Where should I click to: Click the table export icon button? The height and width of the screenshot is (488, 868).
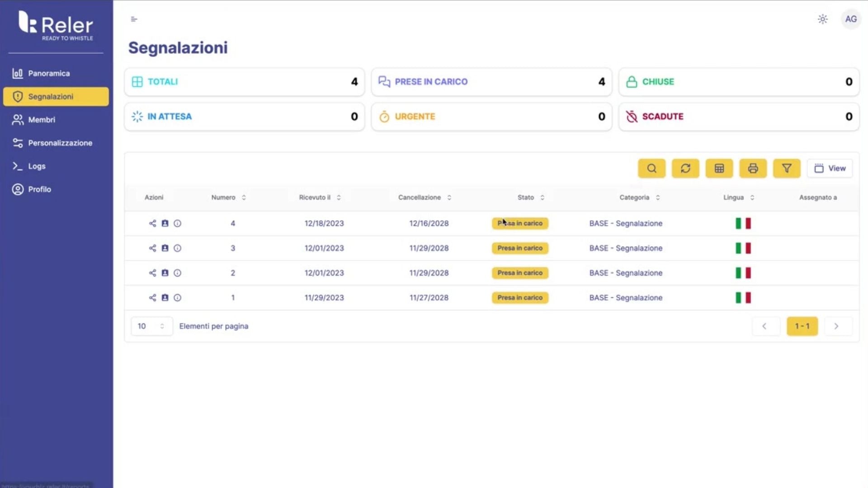(719, 169)
